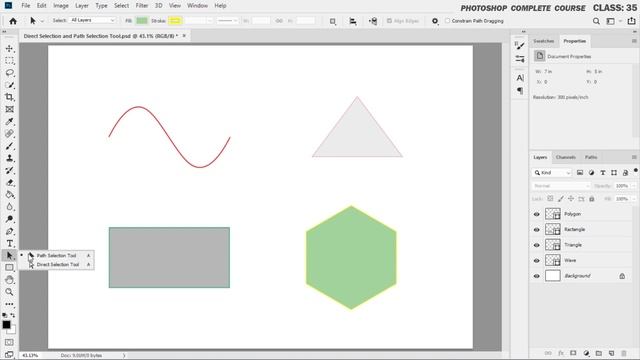Hide the Rectangle layer
This screenshot has height=360, width=640.
[537, 230]
